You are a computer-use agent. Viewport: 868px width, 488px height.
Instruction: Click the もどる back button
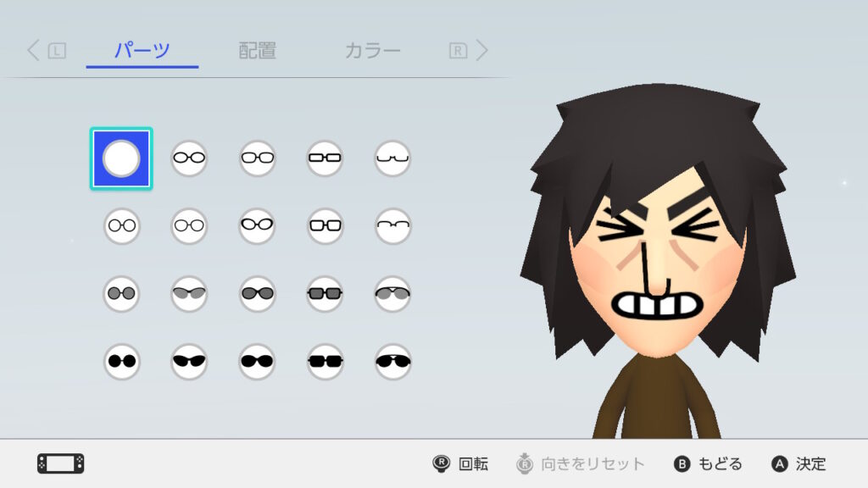pyautogui.click(x=708, y=463)
